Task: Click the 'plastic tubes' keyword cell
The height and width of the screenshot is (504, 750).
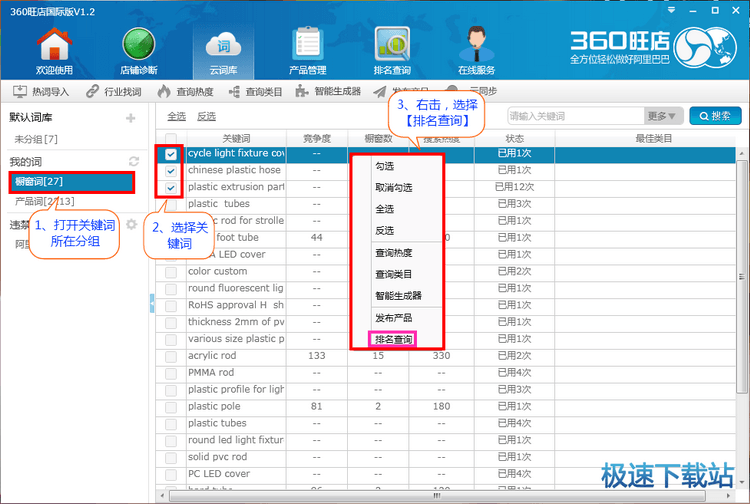Action: coord(237,423)
